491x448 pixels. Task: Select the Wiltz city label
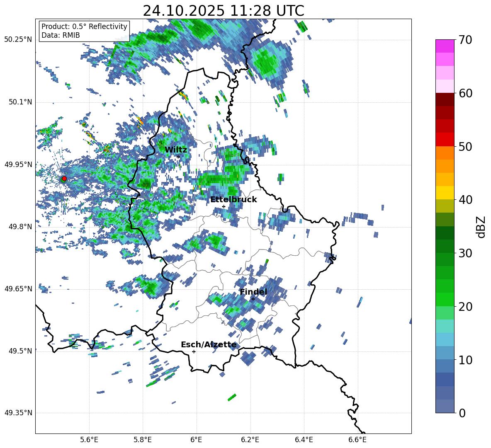click(x=176, y=150)
